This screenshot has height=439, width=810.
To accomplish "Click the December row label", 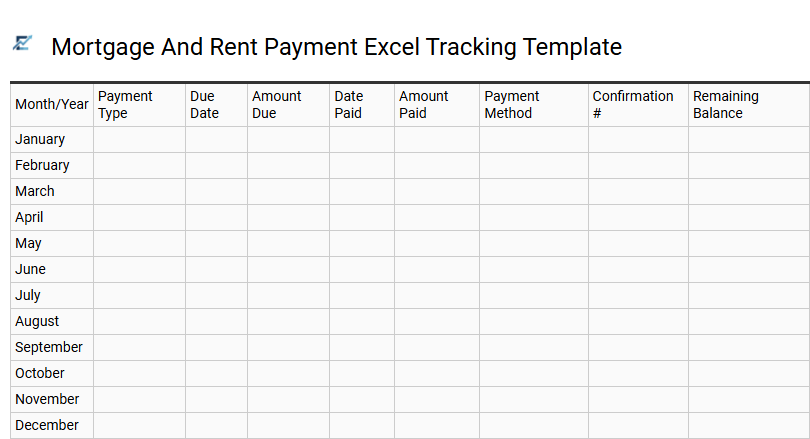I will (46, 425).
